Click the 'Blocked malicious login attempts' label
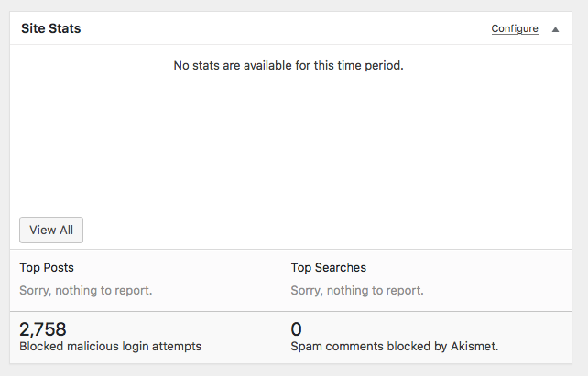This screenshot has height=376, width=588. [110, 347]
